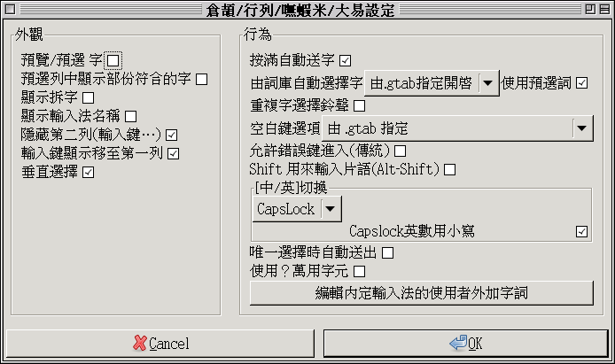Enable 顯示輸入法名稱 checkbox
Image resolution: width=615 pixels, height=364 pixels.
pyautogui.click(x=131, y=116)
